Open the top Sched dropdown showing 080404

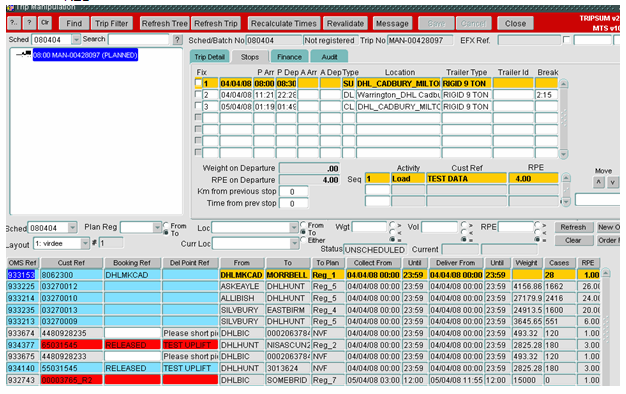point(76,40)
